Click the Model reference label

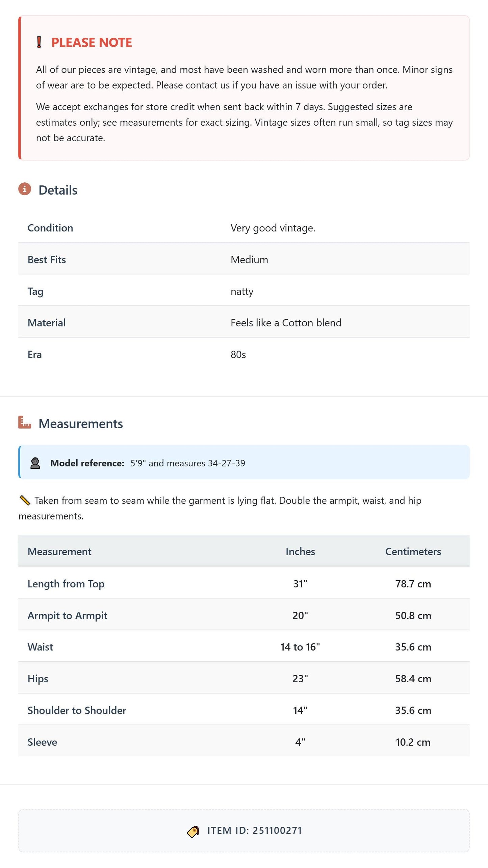click(x=87, y=463)
